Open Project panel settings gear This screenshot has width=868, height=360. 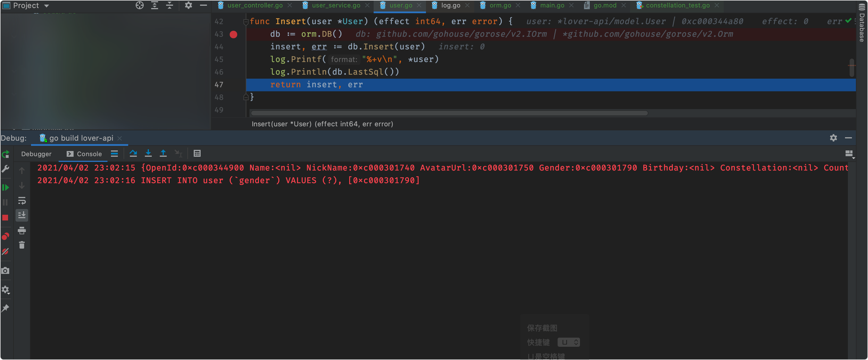(188, 5)
